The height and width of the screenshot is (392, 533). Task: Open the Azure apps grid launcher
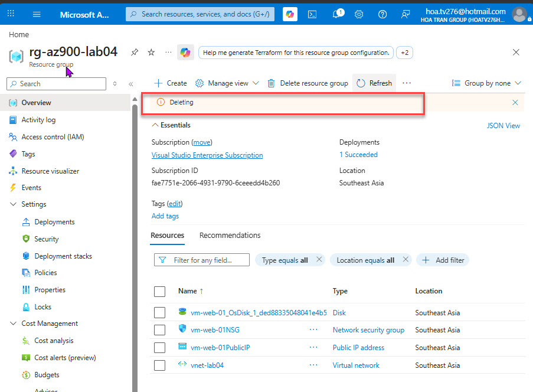pyautogui.click(x=11, y=14)
